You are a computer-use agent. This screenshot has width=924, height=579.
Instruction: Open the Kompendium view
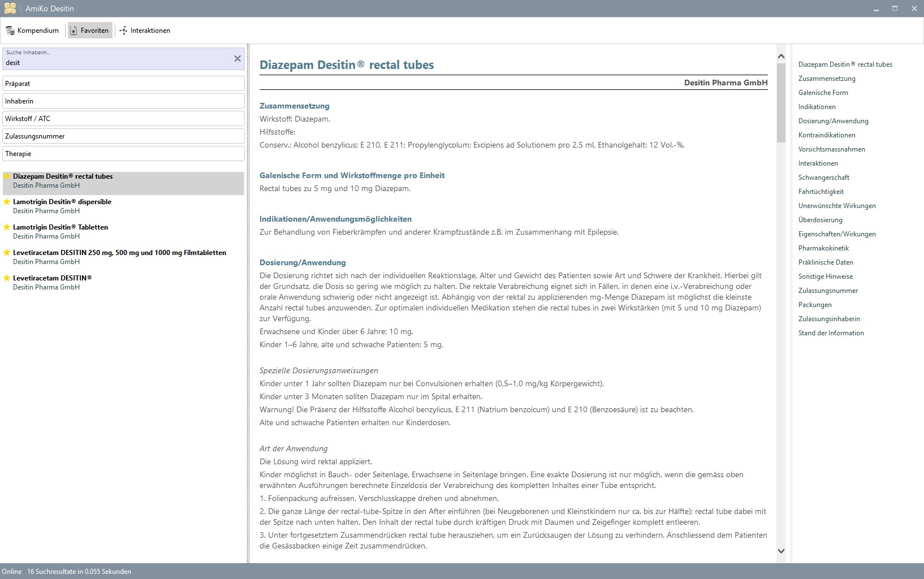(x=32, y=30)
